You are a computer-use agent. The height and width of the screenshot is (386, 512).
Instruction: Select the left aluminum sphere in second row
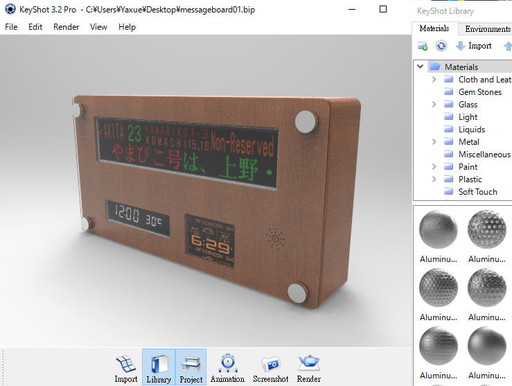coord(438,287)
